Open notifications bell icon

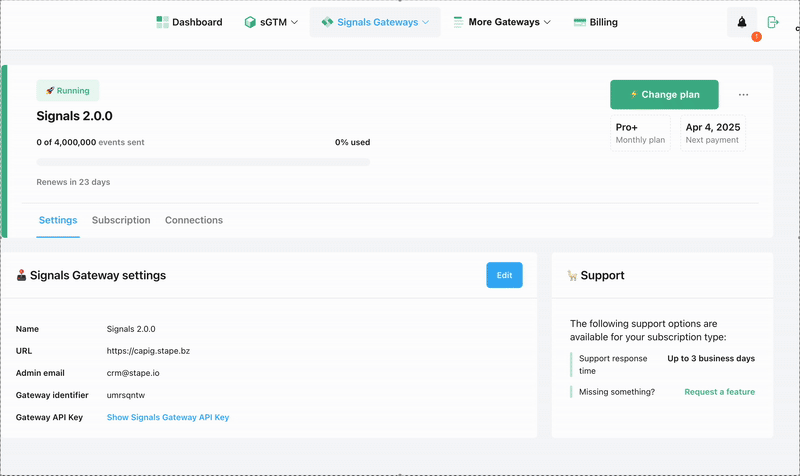742,22
